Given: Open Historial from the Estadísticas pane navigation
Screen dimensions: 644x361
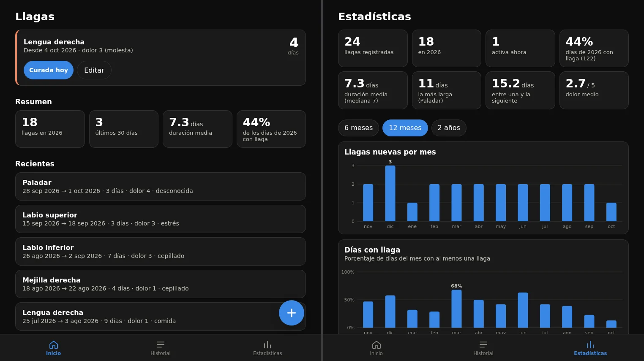Looking at the screenshot, I should (x=483, y=348).
